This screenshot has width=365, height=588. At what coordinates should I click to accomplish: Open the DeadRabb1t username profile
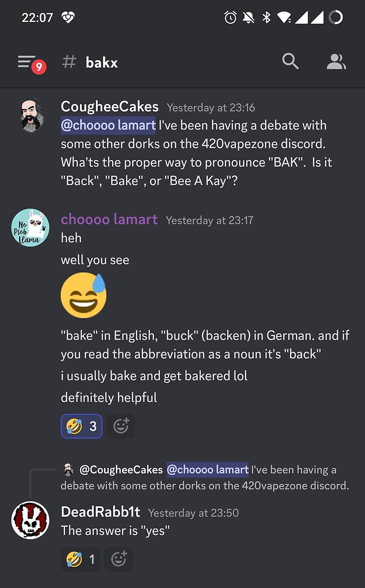(x=100, y=512)
